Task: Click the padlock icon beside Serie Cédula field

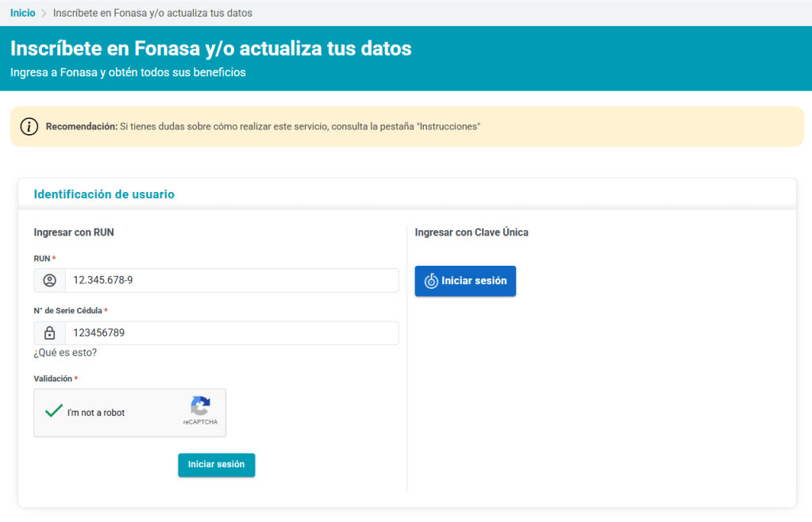Action: 50,333
